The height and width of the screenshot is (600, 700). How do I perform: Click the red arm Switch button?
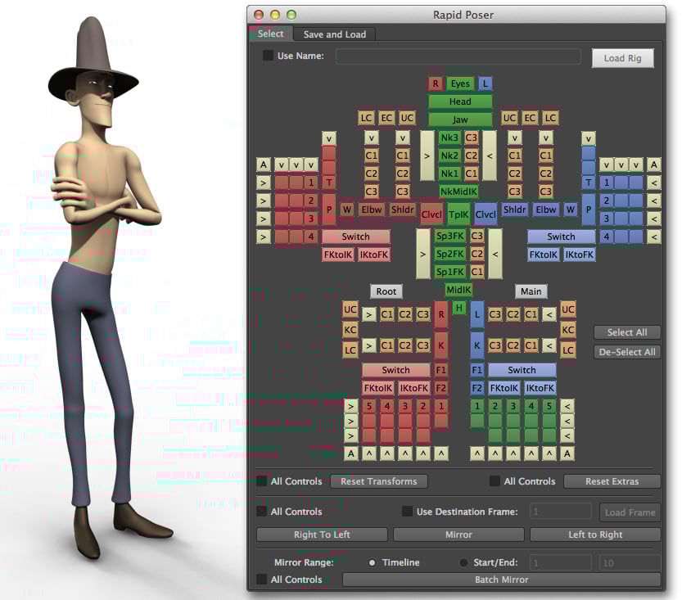(x=356, y=237)
